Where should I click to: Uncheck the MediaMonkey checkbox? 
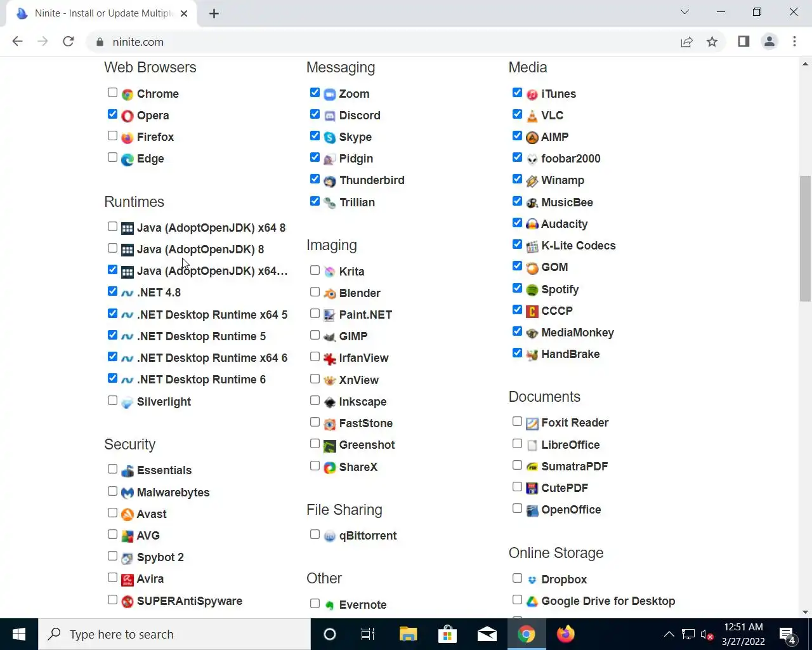517,331
